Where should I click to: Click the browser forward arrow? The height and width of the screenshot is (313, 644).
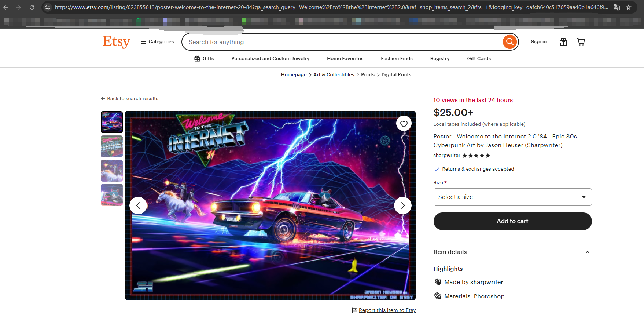19,7
